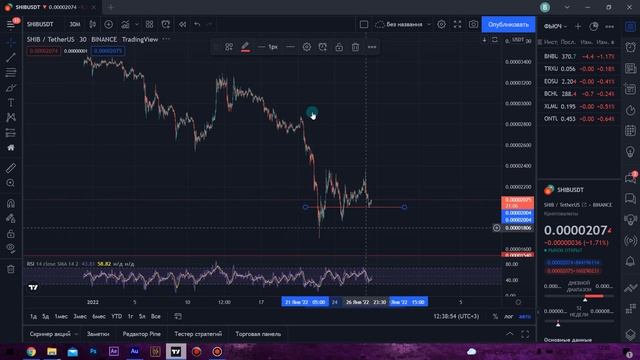This screenshot has width=640, height=360.
Task: Select EOSU row in watchlist
Action: pyautogui.click(x=579, y=82)
